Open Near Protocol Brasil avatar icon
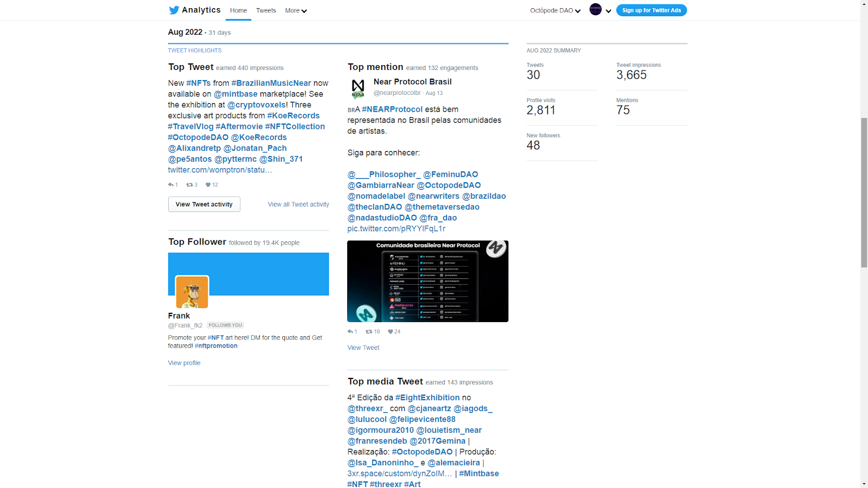The height and width of the screenshot is (488, 868). click(358, 88)
